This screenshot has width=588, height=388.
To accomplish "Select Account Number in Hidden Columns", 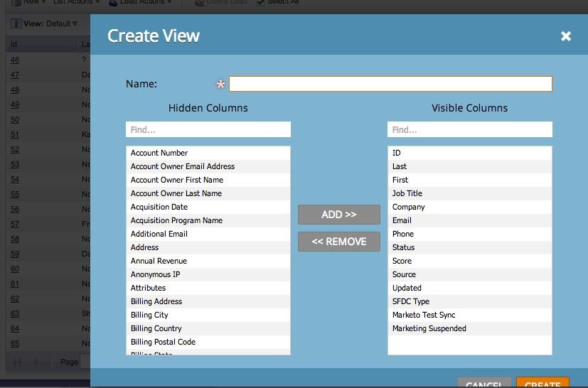I will [x=208, y=153].
